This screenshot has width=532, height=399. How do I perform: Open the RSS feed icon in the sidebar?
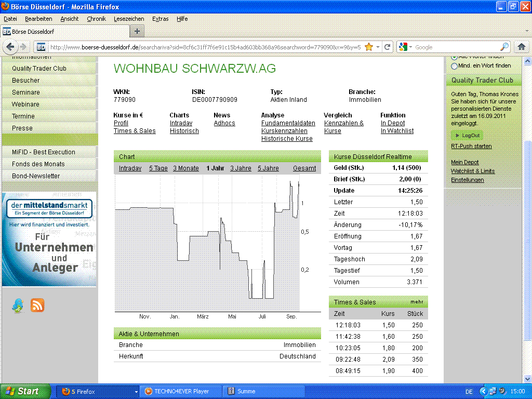click(x=37, y=307)
